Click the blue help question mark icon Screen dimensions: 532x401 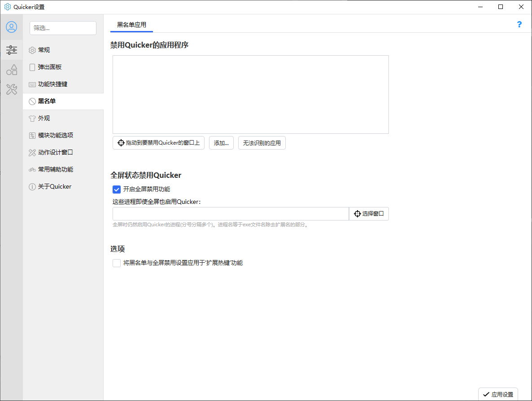click(519, 24)
